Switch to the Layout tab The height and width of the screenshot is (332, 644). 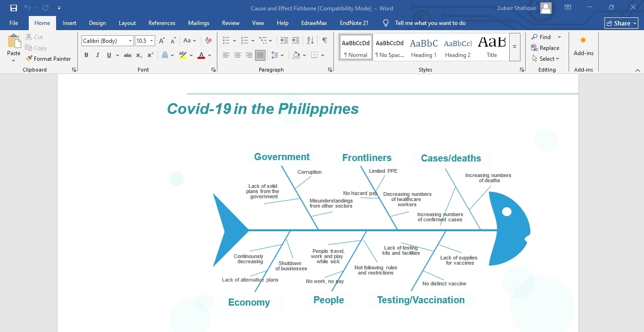(127, 23)
